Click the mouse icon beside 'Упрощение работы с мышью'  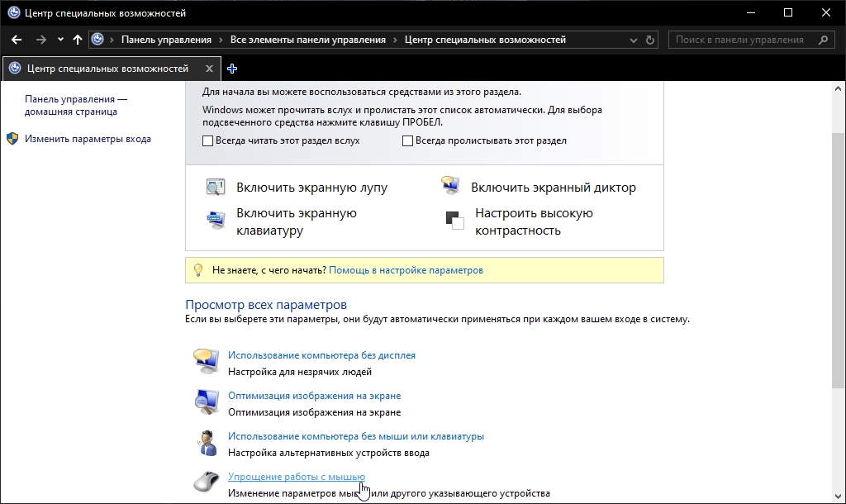(x=206, y=482)
